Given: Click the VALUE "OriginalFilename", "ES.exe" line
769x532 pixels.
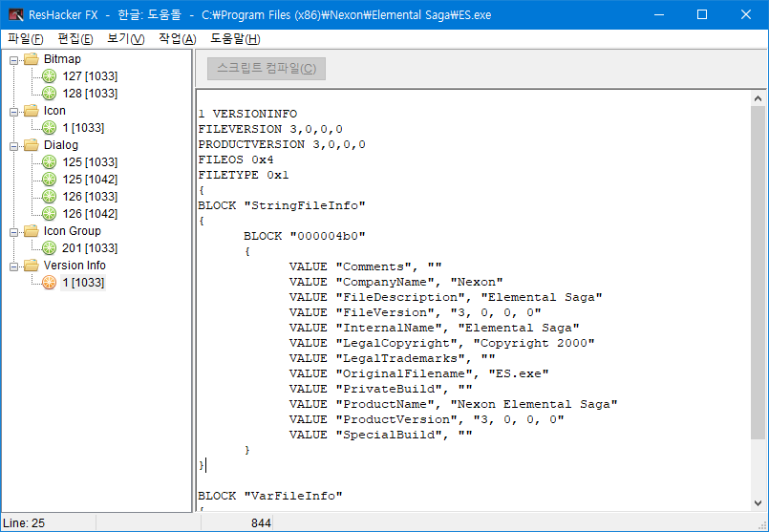Looking at the screenshot, I should pos(419,373).
